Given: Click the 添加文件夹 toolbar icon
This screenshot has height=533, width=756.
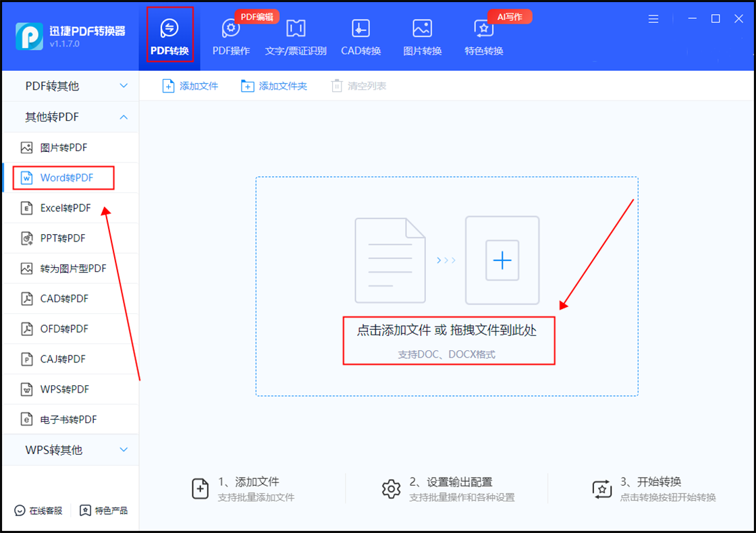Looking at the screenshot, I should [x=273, y=86].
